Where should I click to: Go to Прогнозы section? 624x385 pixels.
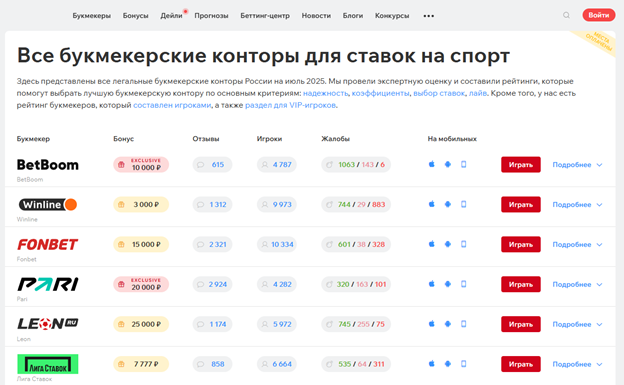point(211,16)
